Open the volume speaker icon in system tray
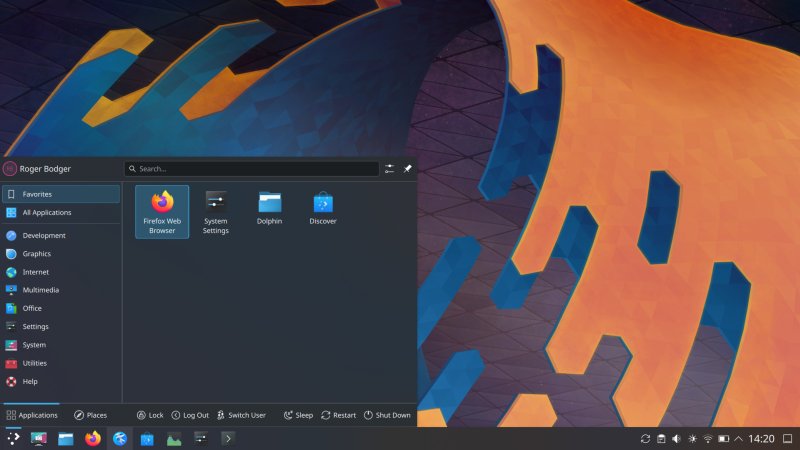Viewport: 800px width, 450px height. pyautogui.click(x=676, y=439)
